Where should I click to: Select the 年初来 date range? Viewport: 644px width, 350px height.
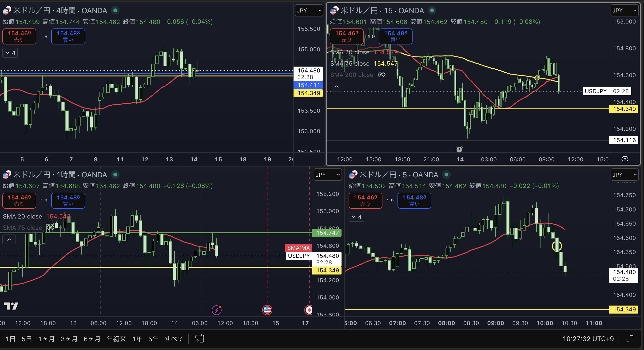click(116, 339)
